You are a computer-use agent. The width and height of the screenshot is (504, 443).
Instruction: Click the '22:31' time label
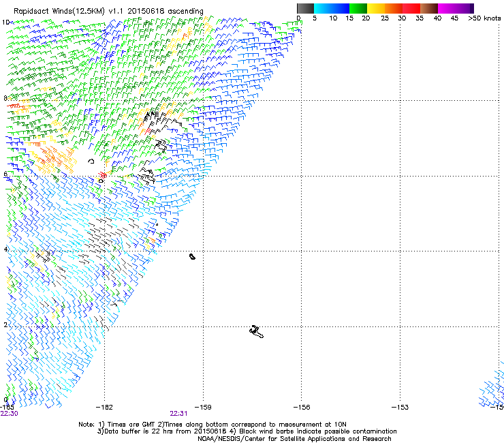pos(178,414)
